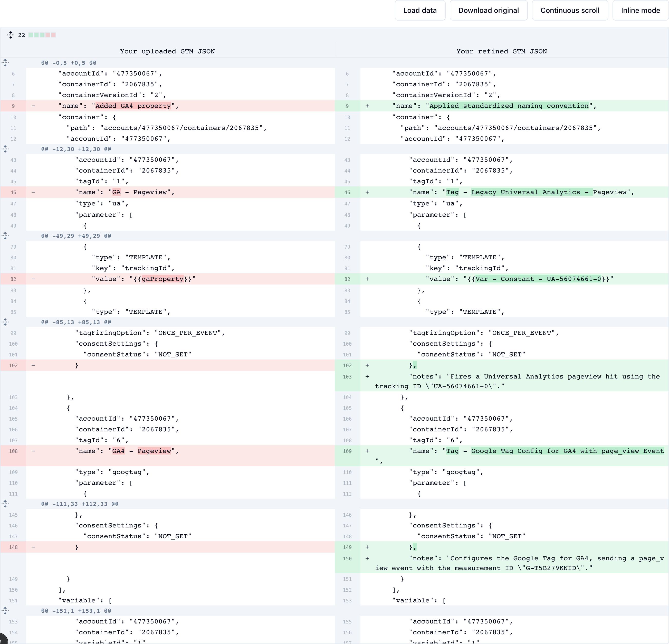Click left line "key": "trackingId"
Image resolution: width=669 pixels, height=644 pixels.
tap(133, 268)
